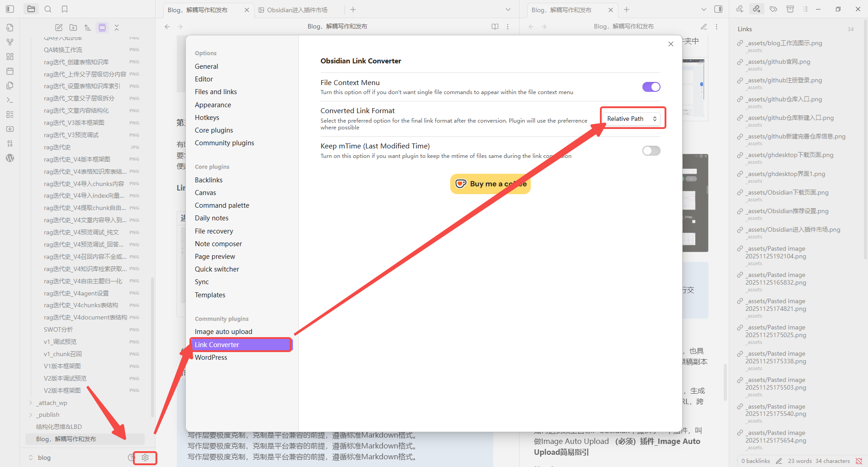Create a new folder in the file explorer

click(73, 27)
